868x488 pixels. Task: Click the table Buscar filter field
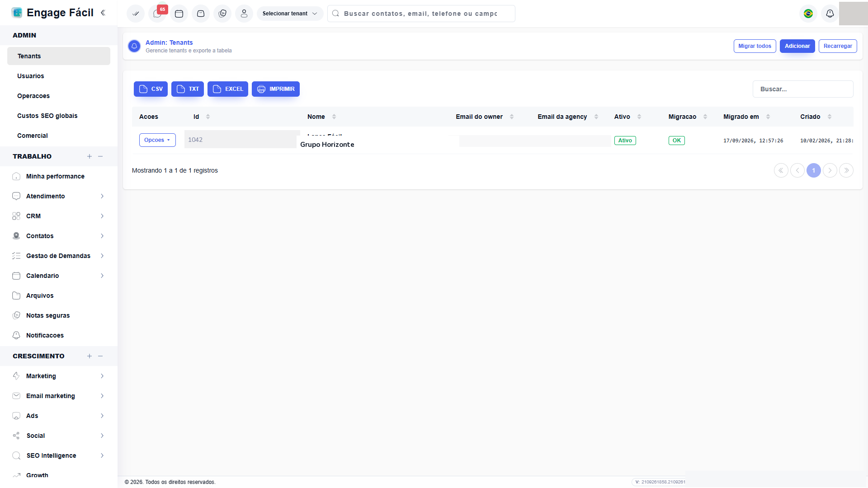pyautogui.click(x=803, y=89)
